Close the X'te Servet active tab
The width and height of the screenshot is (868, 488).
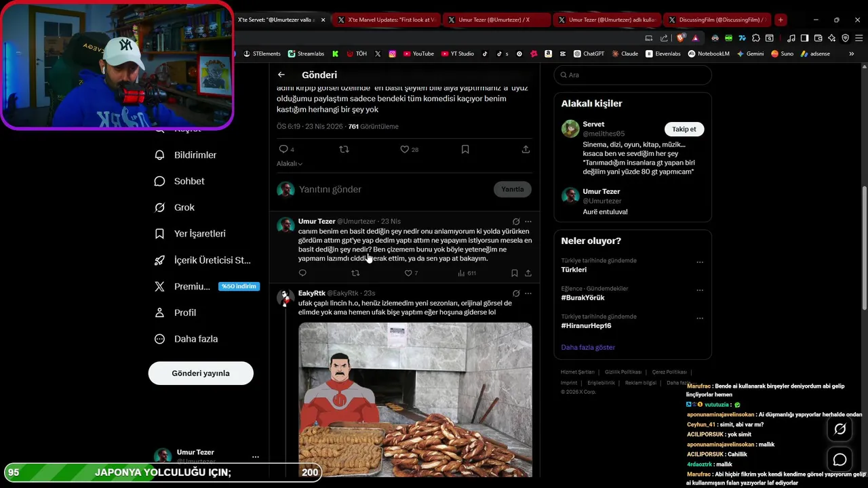click(x=323, y=20)
